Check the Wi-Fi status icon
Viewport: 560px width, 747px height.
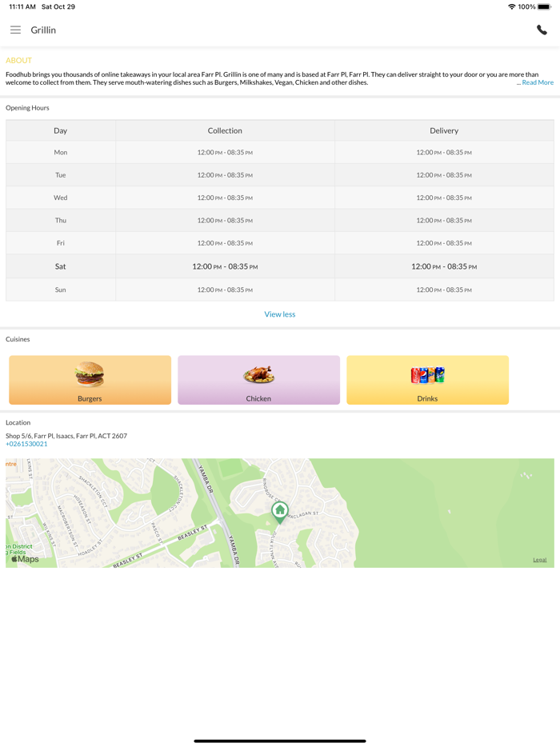coord(511,6)
